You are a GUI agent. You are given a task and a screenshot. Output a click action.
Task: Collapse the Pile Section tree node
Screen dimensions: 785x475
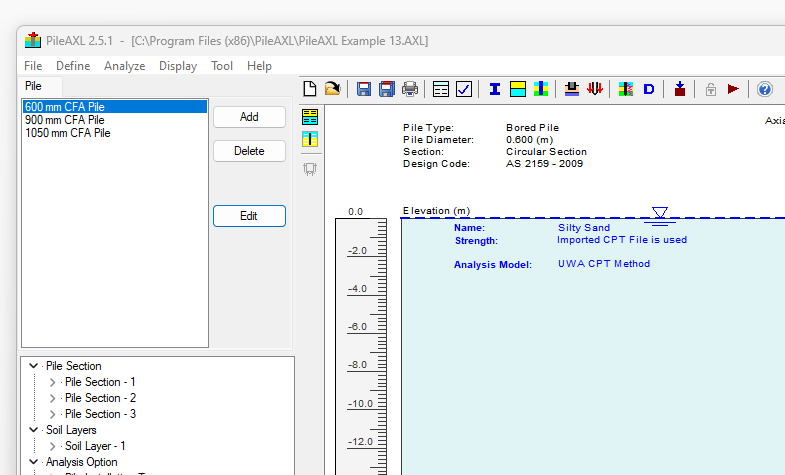[34, 366]
